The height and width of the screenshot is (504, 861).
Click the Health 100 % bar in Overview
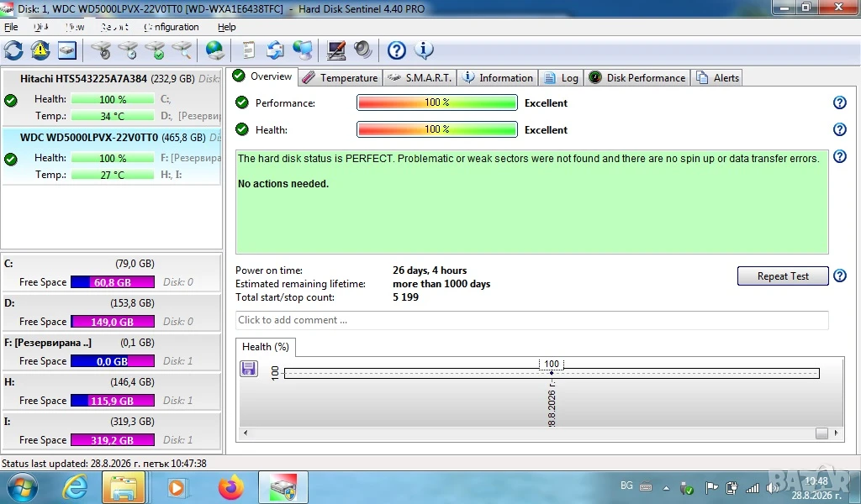coord(437,129)
